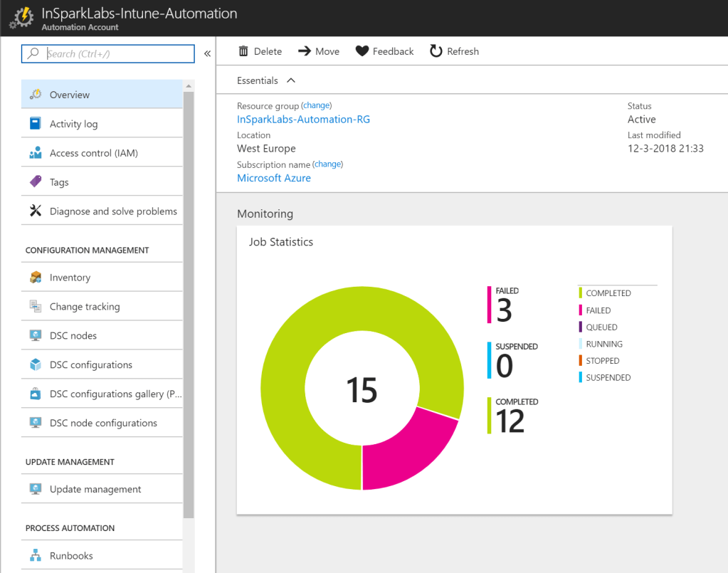This screenshot has width=728, height=573.
Task: Click the Diagnose and solve problems wrench icon
Action: tap(36, 211)
